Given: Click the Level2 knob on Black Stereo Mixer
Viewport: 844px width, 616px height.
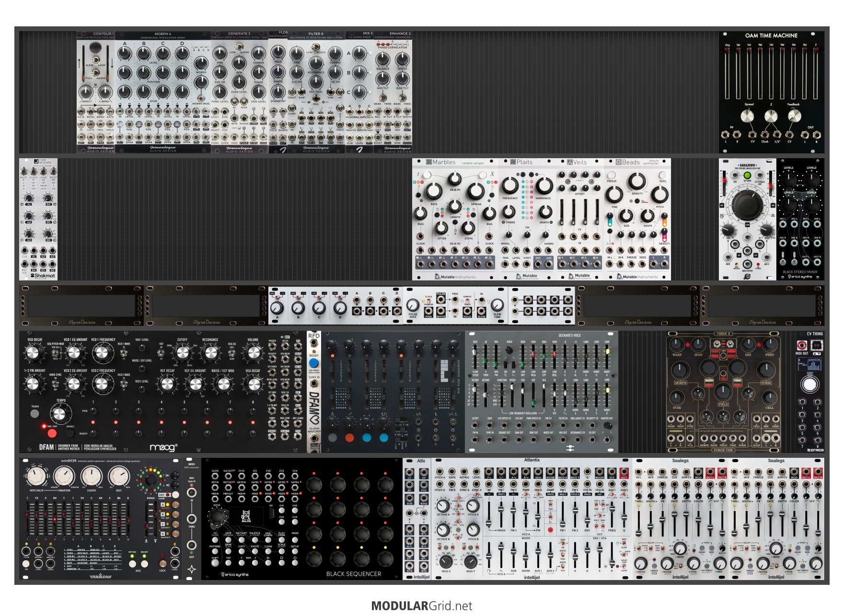Looking at the screenshot, I should click(x=811, y=179).
